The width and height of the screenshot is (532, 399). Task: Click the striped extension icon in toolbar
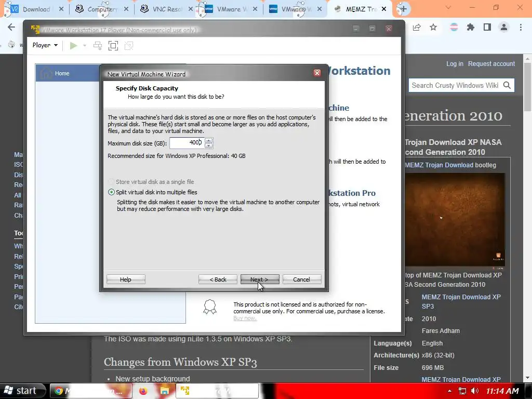coord(454,28)
